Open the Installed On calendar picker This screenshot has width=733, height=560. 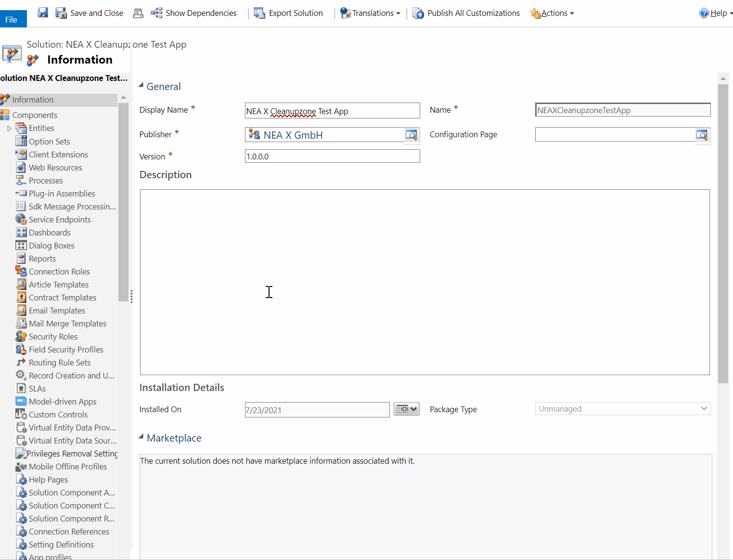click(406, 409)
